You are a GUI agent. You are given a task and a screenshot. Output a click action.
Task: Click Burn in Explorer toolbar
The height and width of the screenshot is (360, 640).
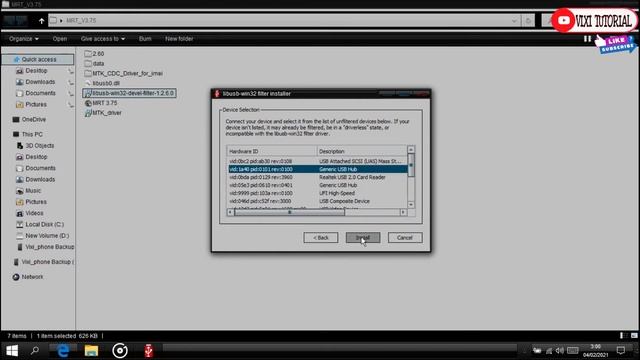(x=145, y=39)
